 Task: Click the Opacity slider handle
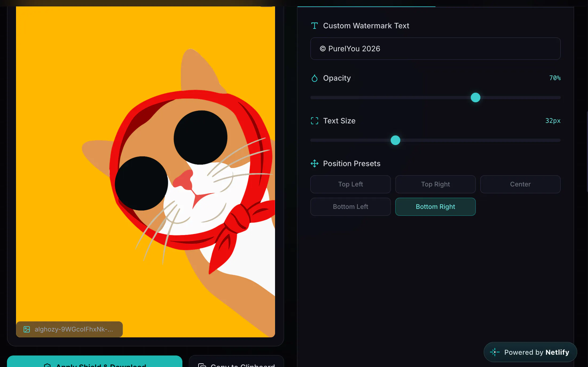(x=475, y=97)
